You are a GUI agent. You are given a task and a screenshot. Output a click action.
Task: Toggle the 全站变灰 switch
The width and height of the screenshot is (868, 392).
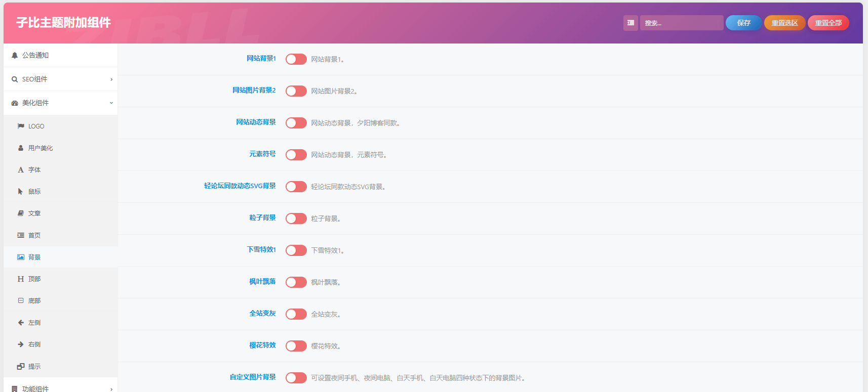click(x=296, y=314)
